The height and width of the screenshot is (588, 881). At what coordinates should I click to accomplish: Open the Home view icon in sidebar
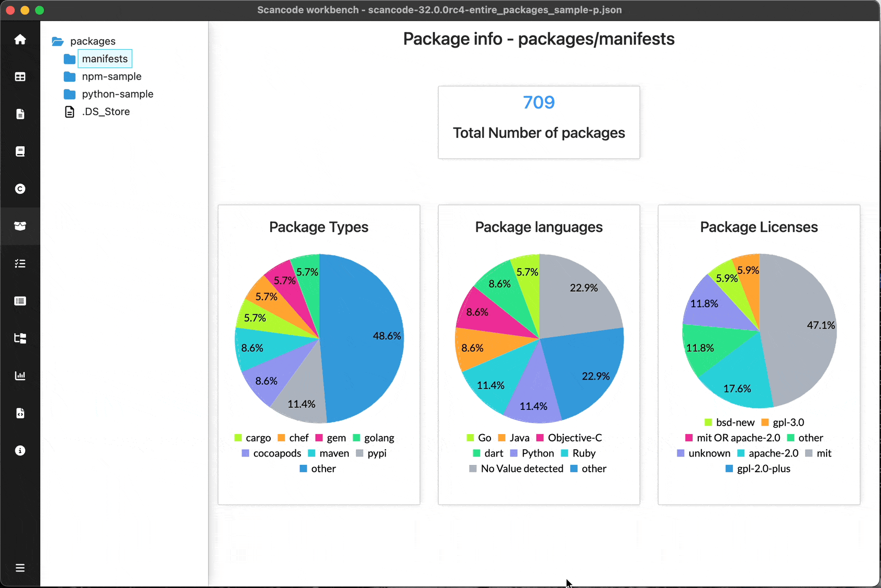tap(20, 39)
